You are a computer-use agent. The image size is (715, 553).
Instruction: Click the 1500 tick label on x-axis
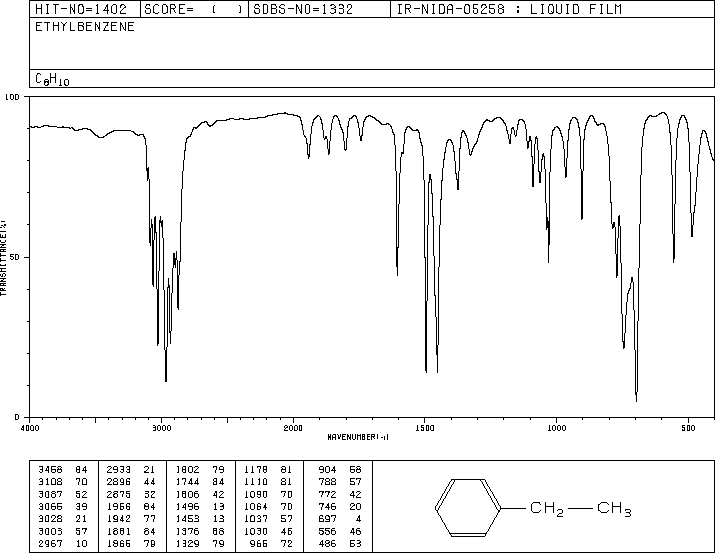click(x=425, y=428)
